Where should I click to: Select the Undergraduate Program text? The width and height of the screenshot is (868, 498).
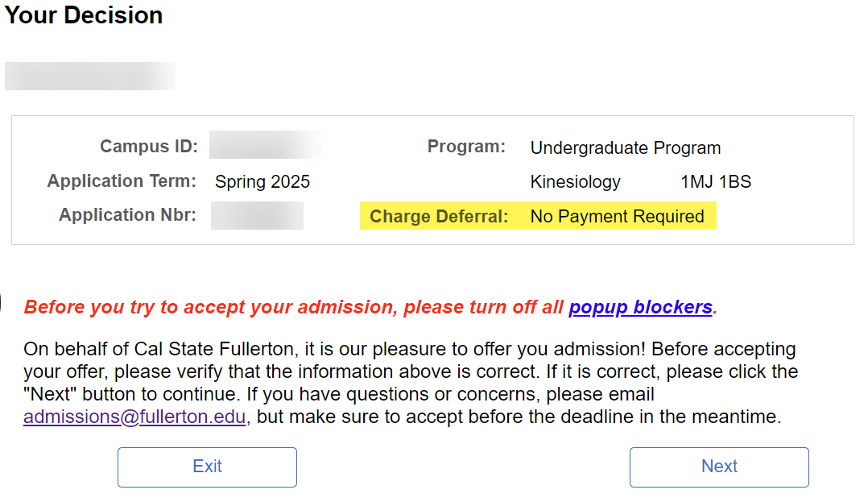click(x=626, y=148)
